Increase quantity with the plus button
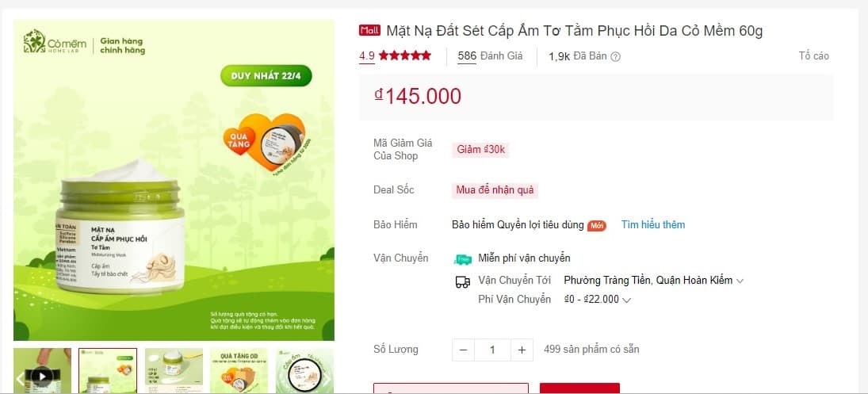The width and height of the screenshot is (868, 394). [x=522, y=350]
